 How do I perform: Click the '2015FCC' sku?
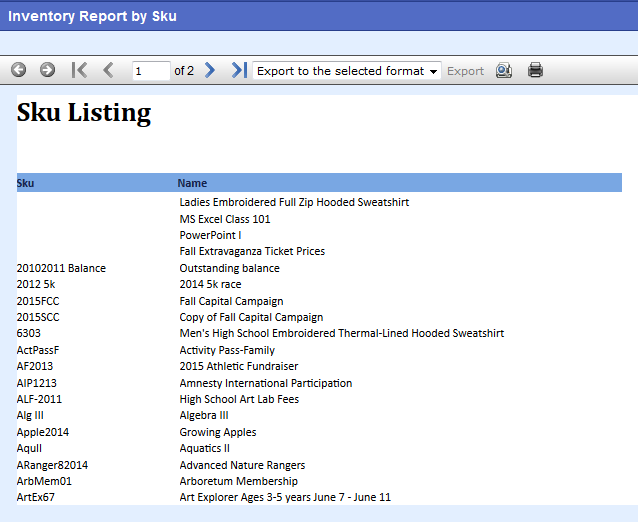[x=38, y=301]
